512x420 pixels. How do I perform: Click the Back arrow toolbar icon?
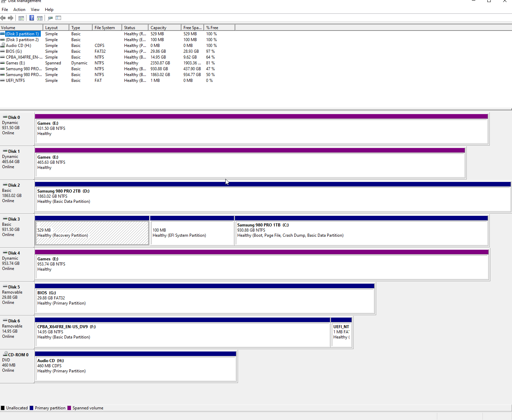pyautogui.click(x=3, y=18)
